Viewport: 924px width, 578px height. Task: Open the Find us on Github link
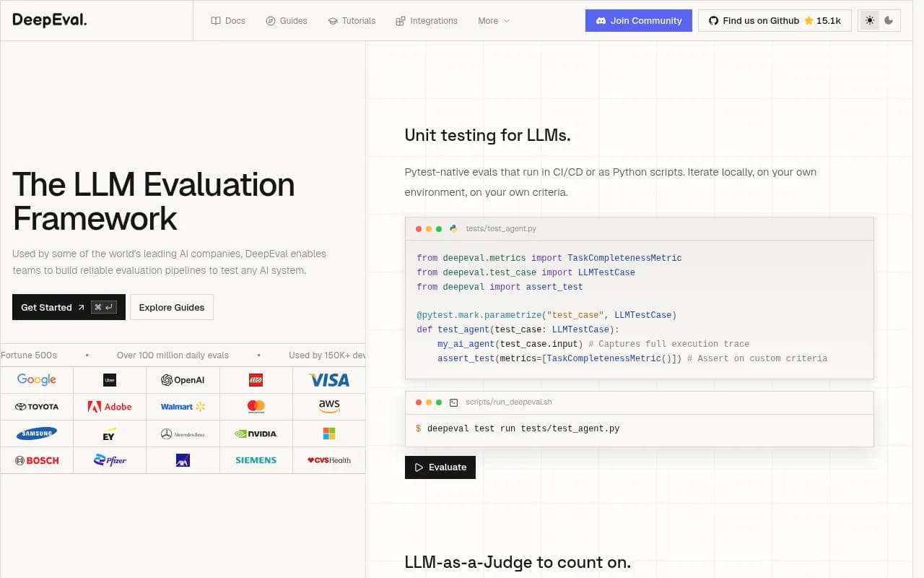coord(775,20)
